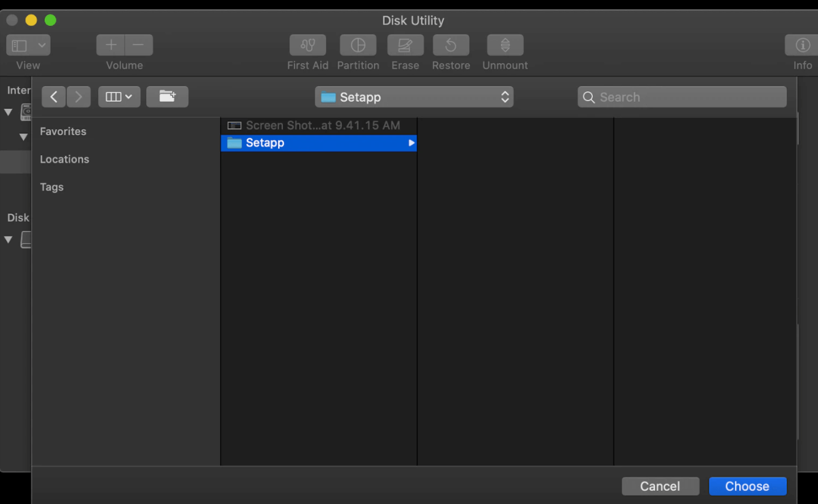Click the Locations sidebar heading
Screen dimensions: 818x504
(x=64, y=159)
